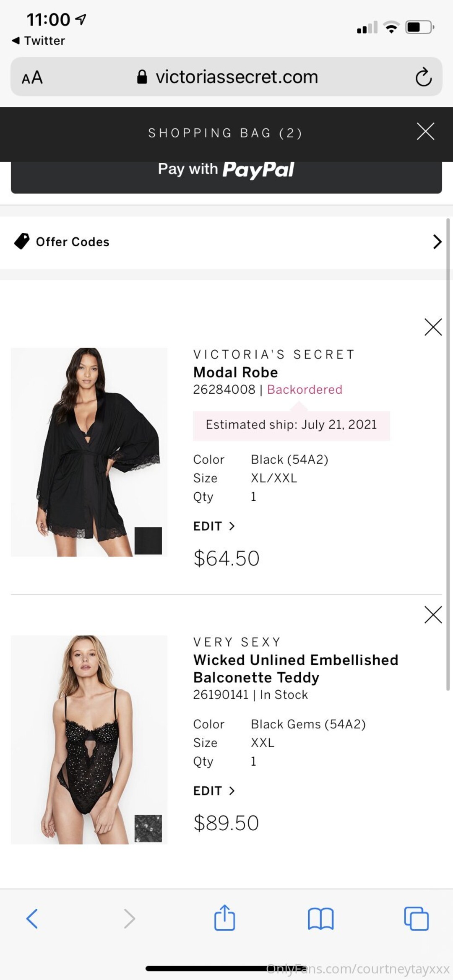453x980 pixels.
Task: Edit the Modal Robe item options
Action: [214, 526]
